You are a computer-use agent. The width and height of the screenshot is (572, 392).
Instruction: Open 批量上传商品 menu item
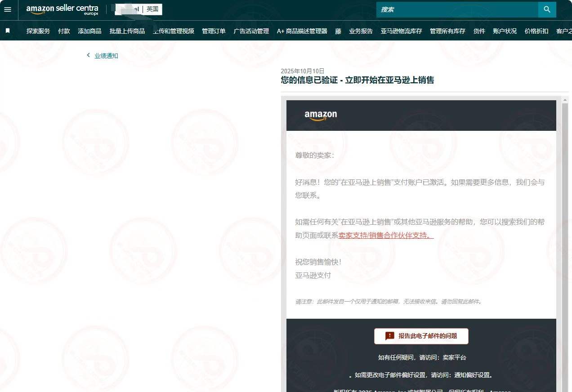[127, 31]
